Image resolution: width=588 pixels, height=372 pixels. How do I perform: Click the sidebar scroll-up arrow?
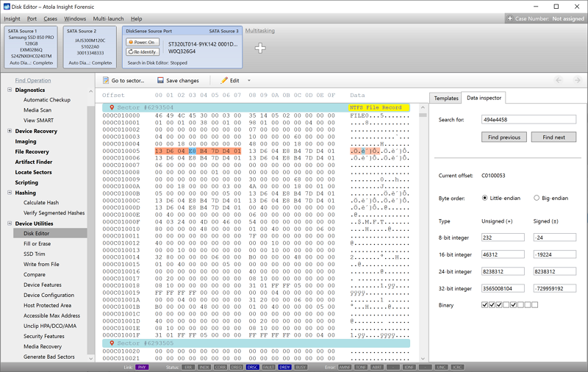(x=90, y=91)
